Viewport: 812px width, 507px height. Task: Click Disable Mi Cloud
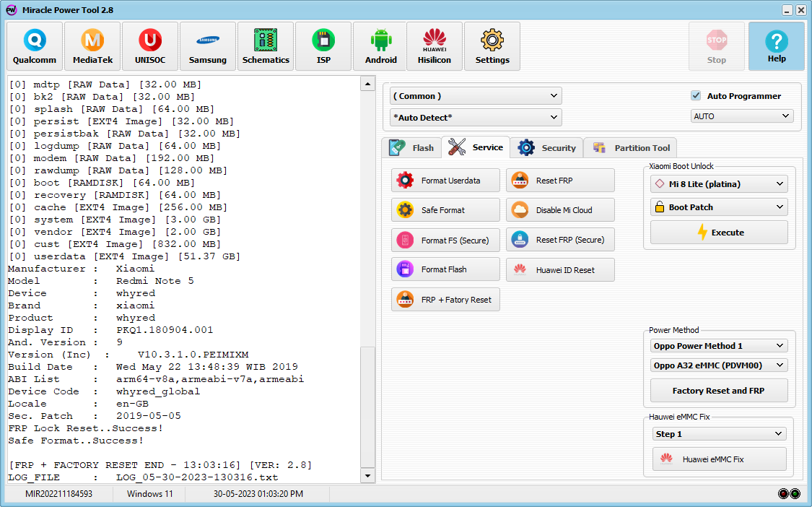tap(560, 210)
